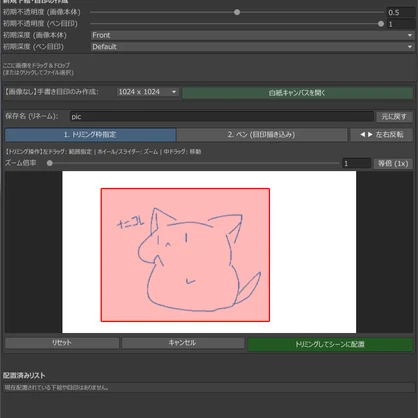Adjust the 初期不透明度 (画像本体) slider handle
The width and height of the screenshot is (418, 418).
point(237,12)
